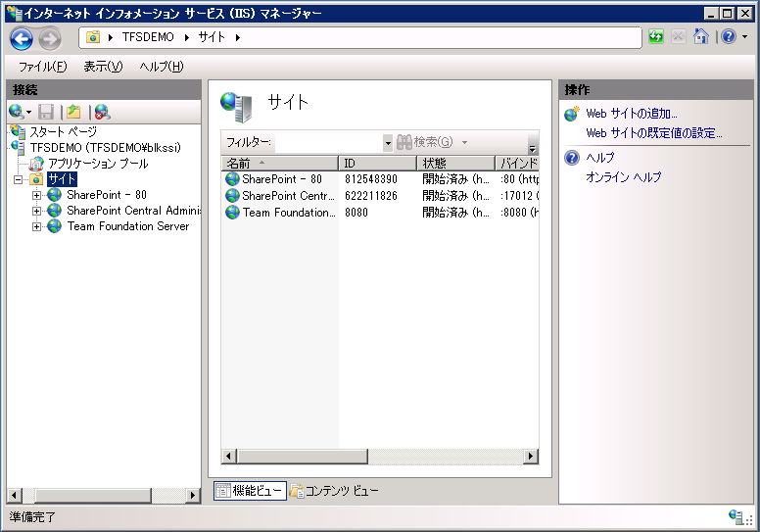Screen dimensions: 760x532
Task: Click the 検索(G) search button
Action: (425, 142)
